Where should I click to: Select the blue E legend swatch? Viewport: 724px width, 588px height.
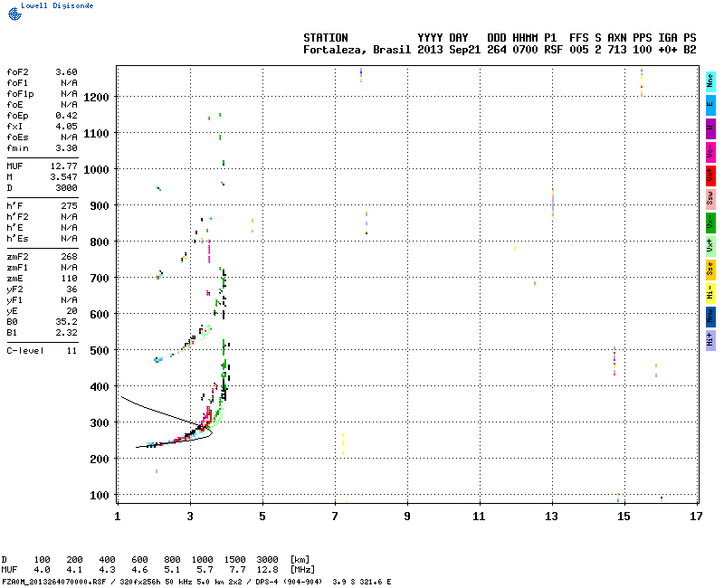710,105
